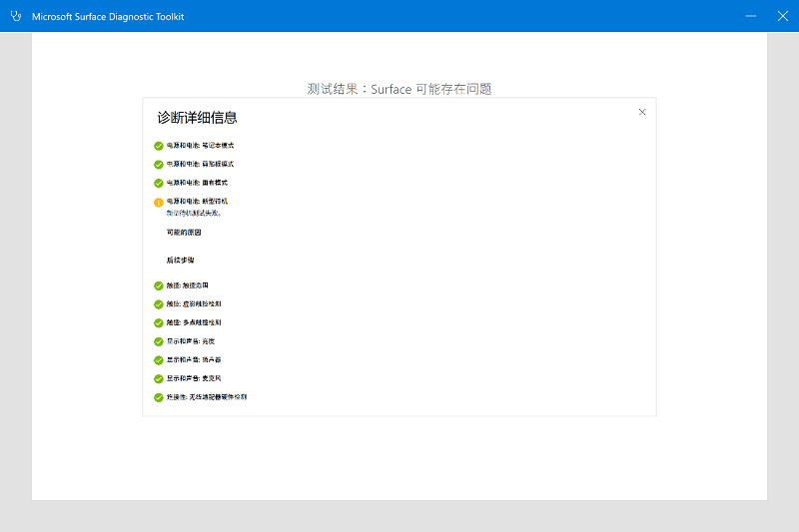Click the 新型待机测试失败 message
Screen dimensions: 799x532
194,213
